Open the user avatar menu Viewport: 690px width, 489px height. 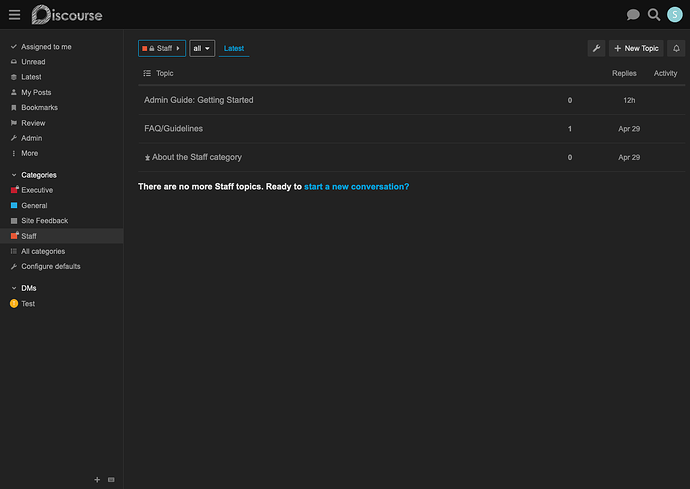pos(675,15)
